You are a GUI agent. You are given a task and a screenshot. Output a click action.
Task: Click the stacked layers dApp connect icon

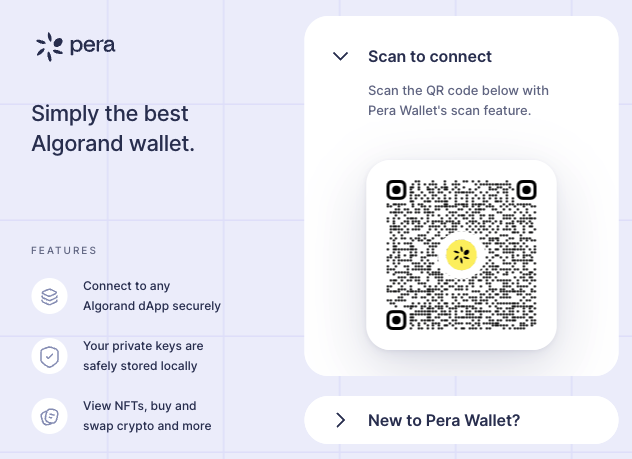coord(49,296)
